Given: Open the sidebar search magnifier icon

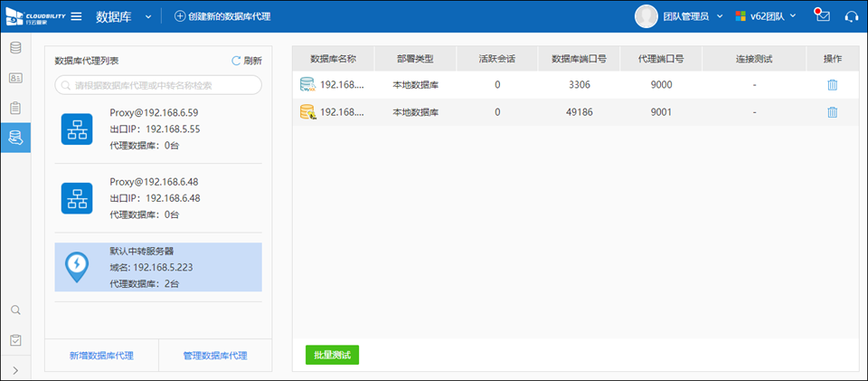Looking at the screenshot, I should (x=15, y=310).
